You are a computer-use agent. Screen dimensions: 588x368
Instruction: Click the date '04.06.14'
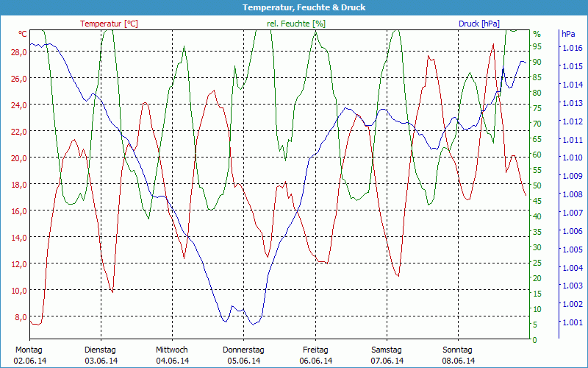click(173, 361)
